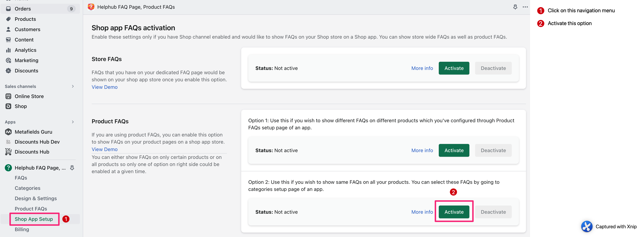The image size is (644, 237).
Task: Select Product FAQs in sidebar submenu
Action: point(31,209)
